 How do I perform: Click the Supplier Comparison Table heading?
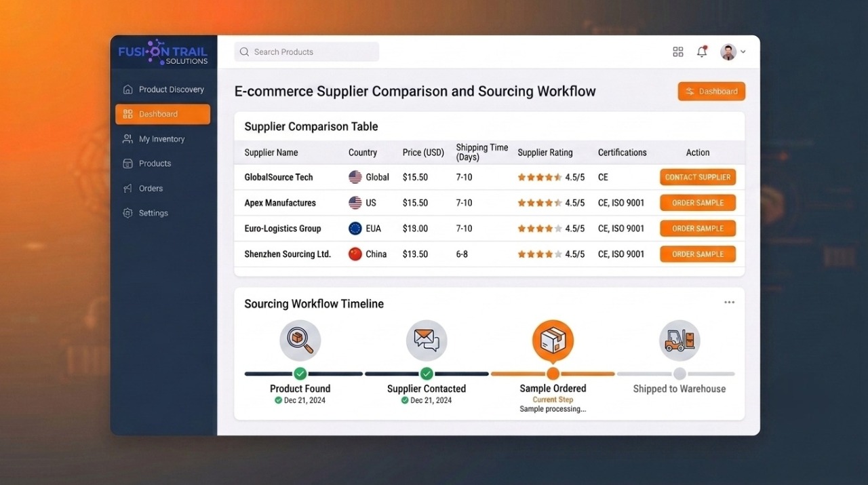(311, 127)
